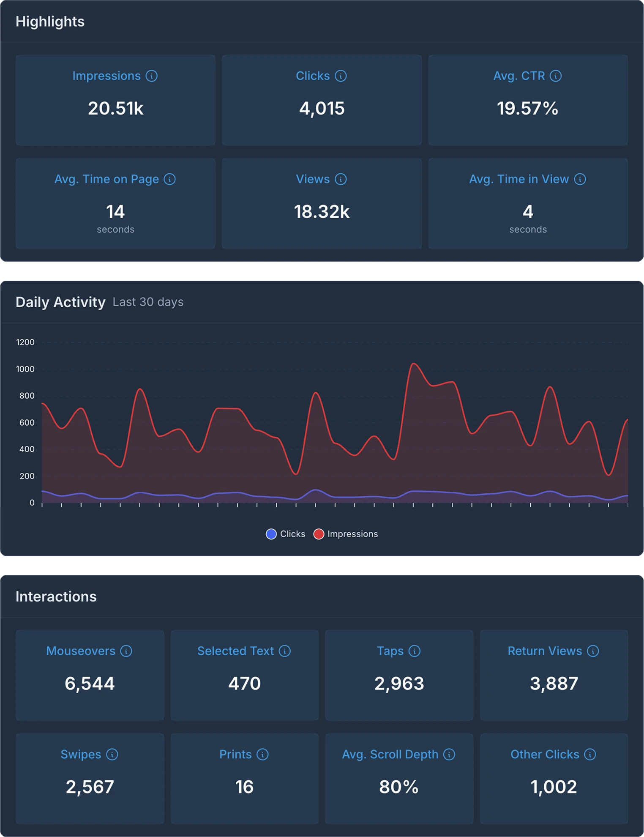This screenshot has width=644, height=837.
Task: Click the 80% scroll depth value
Action: pyautogui.click(x=399, y=787)
